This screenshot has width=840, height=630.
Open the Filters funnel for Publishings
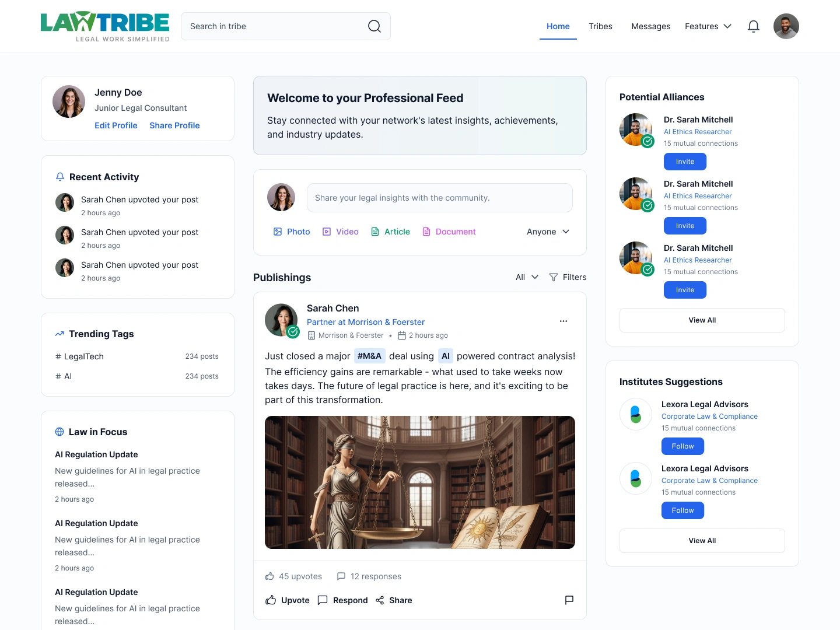[x=568, y=277]
